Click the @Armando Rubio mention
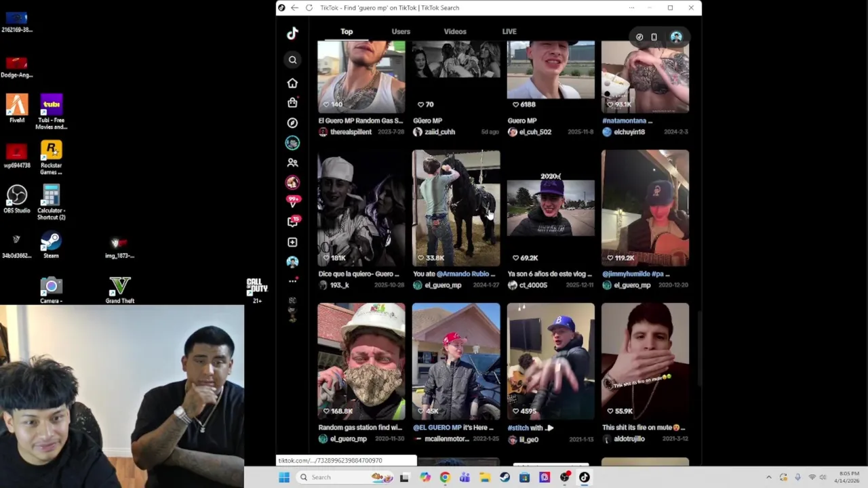The image size is (868, 488). point(462,274)
